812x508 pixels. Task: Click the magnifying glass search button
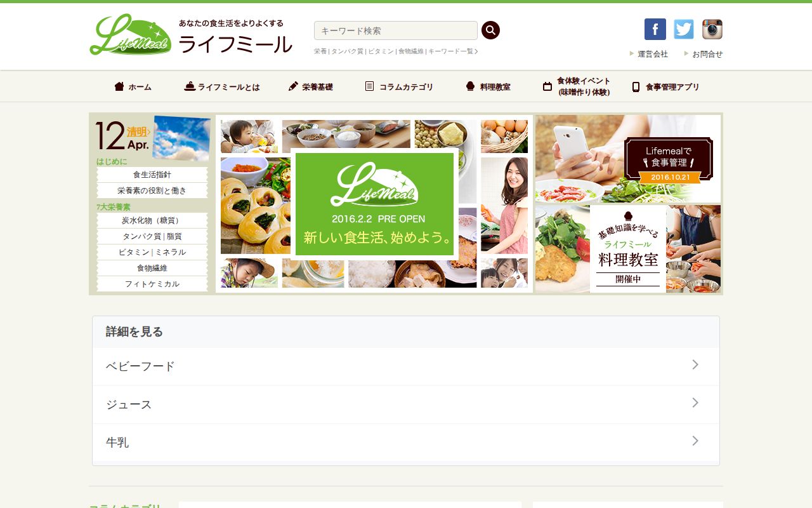tap(490, 30)
